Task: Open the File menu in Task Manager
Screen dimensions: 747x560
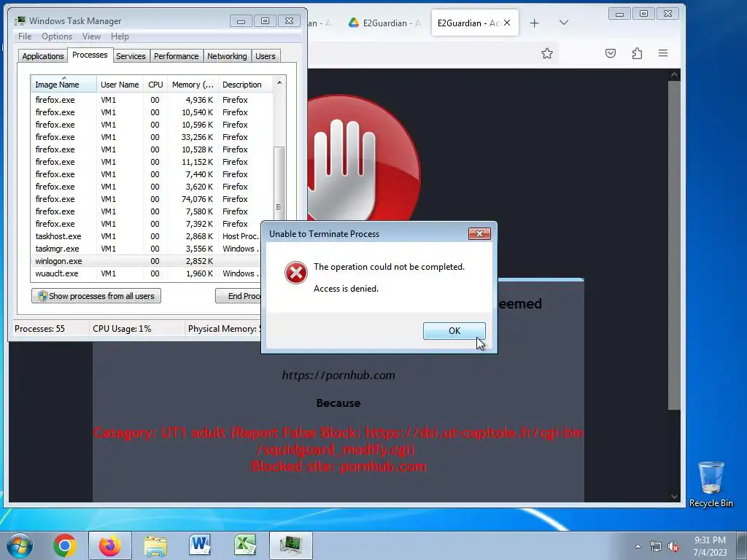Action: coord(25,36)
